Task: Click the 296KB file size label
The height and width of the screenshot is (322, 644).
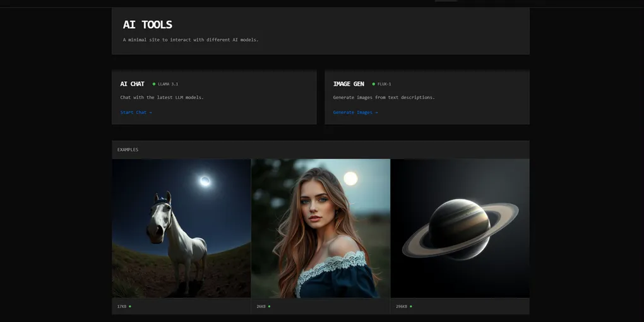Action: (402, 306)
